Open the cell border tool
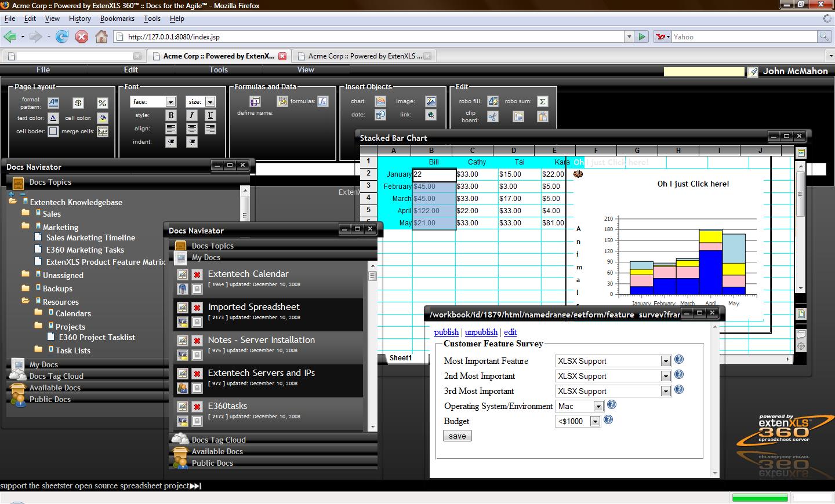The width and height of the screenshot is (835, 504). pyautogui.click(x=53, y=132)
